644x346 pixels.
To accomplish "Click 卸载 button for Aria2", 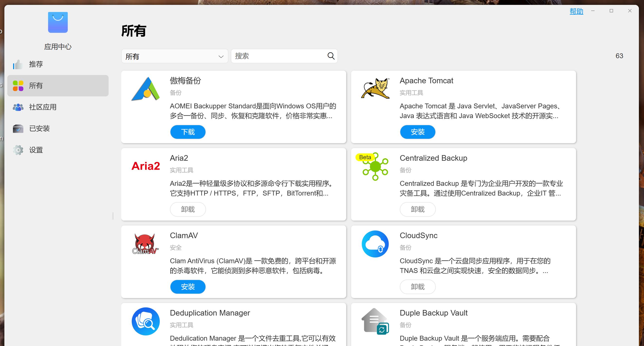I will [x=188, y=209].
